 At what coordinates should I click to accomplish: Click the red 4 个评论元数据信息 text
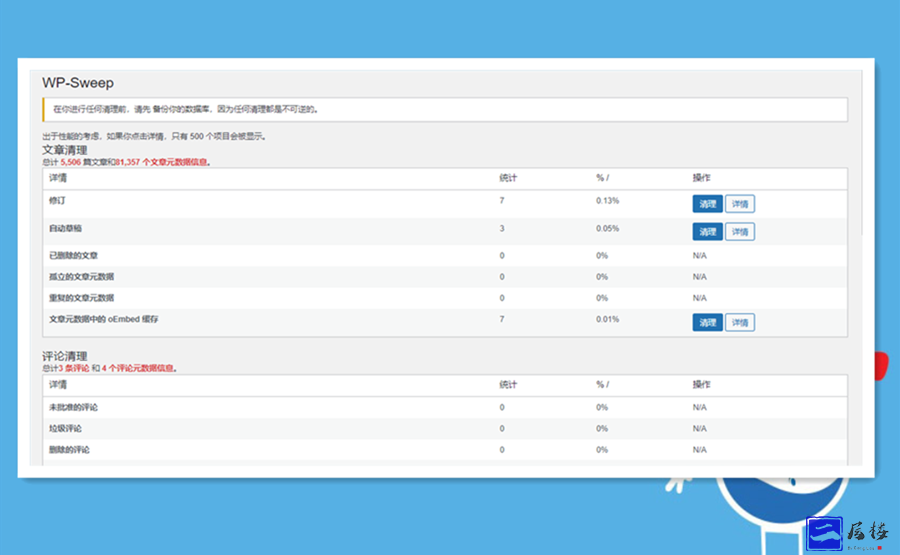pos(138,368)
